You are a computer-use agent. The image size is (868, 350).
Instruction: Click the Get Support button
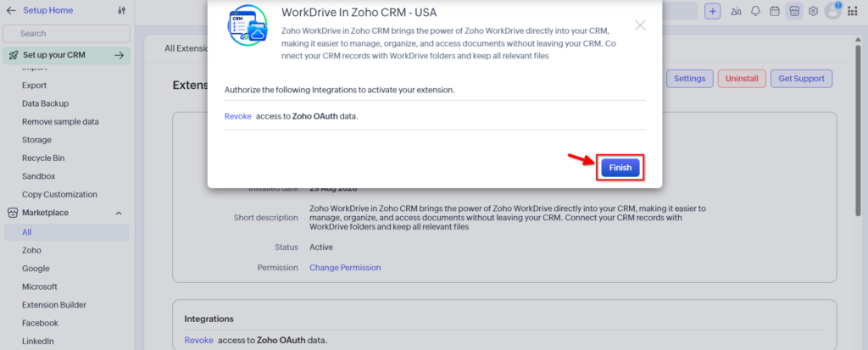coord(801,79)
